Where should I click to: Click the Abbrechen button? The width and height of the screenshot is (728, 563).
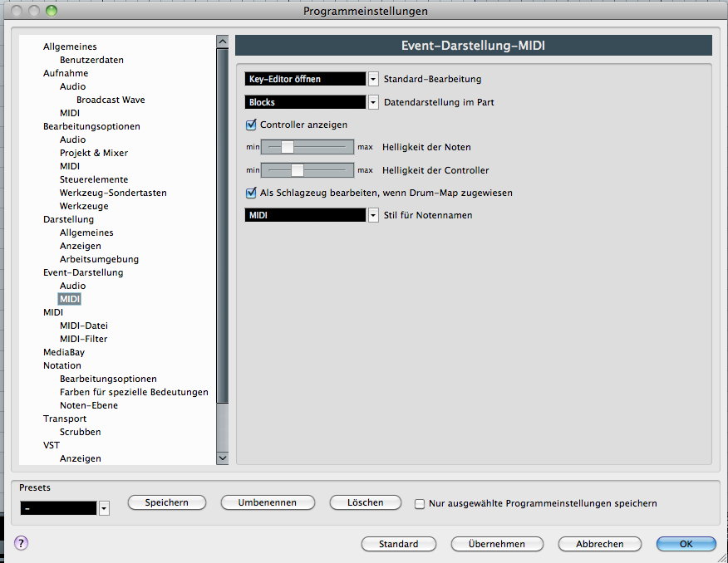[600, 544]
